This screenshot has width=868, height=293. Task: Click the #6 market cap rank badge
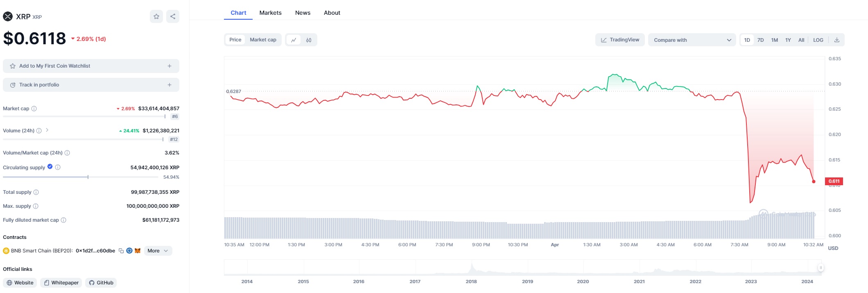175,117
